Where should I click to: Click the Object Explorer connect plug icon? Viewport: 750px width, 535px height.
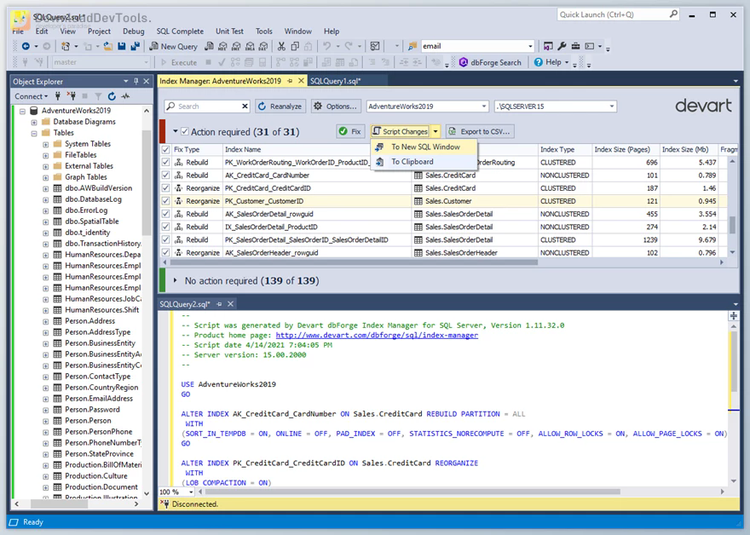(58, 96)
